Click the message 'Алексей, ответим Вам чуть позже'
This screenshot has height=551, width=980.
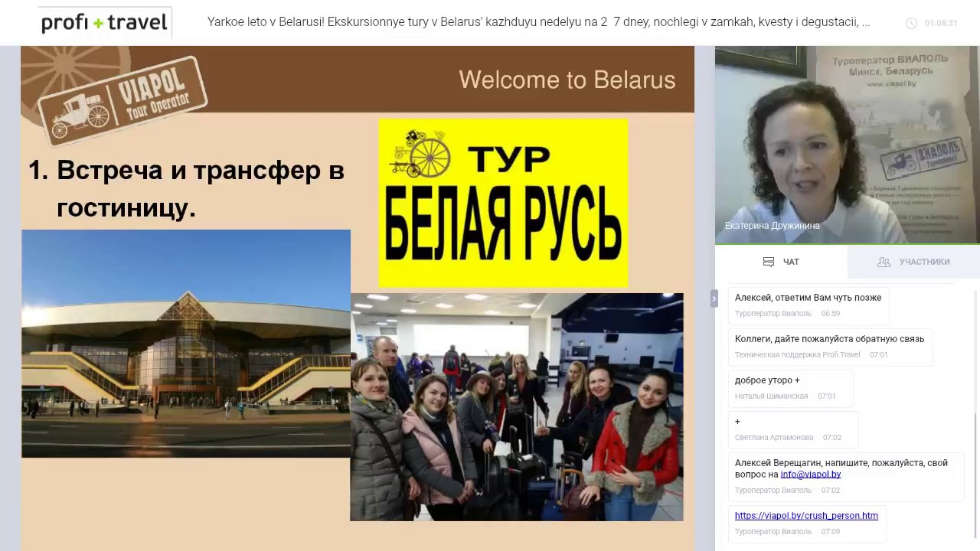tap(808, 298)
